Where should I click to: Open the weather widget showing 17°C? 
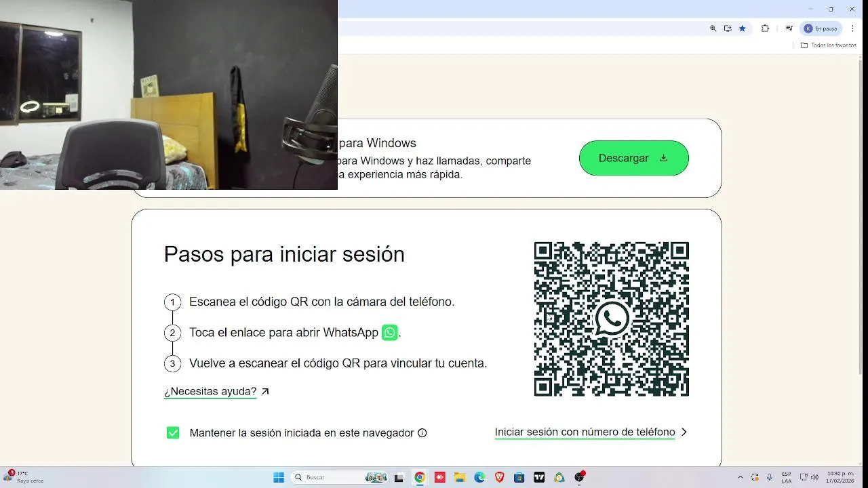[24, 476]
